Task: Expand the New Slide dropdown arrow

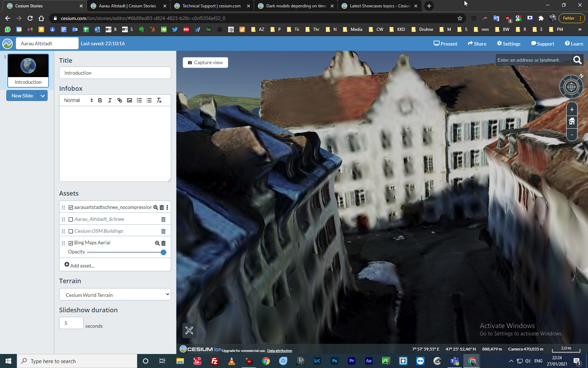Action: coord(43,96)
